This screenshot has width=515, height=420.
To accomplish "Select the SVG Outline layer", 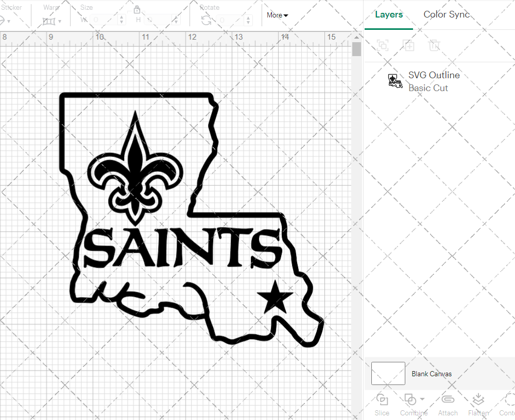I will pyautogui.click(x=434, y=81).
